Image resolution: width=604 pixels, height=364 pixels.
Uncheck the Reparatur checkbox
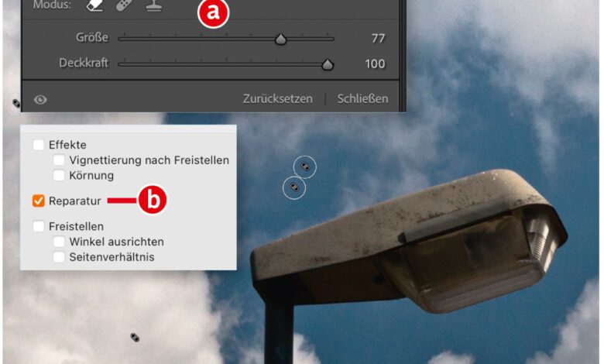39,201
